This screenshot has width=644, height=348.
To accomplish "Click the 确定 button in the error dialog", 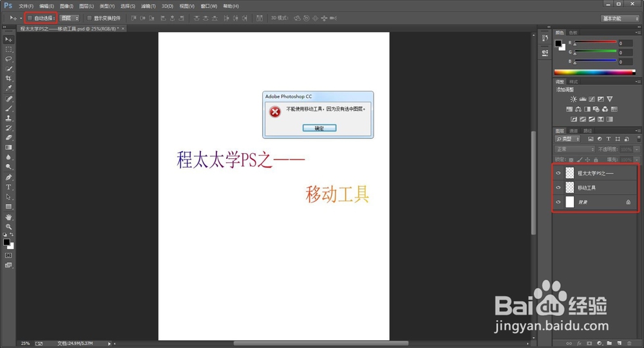I will tap(319, 128).
